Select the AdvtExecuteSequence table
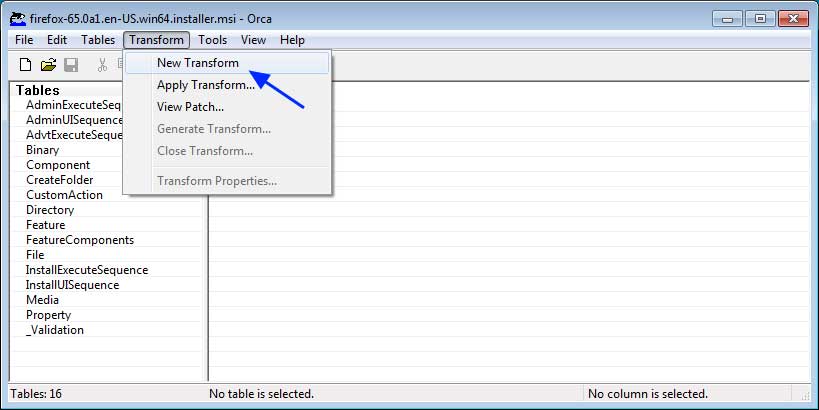 (x=74, y=135)
